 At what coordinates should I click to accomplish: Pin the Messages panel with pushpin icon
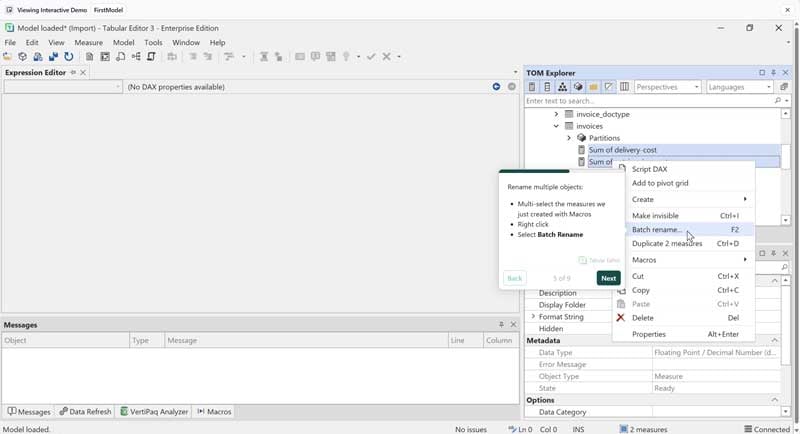pos(501,325)
